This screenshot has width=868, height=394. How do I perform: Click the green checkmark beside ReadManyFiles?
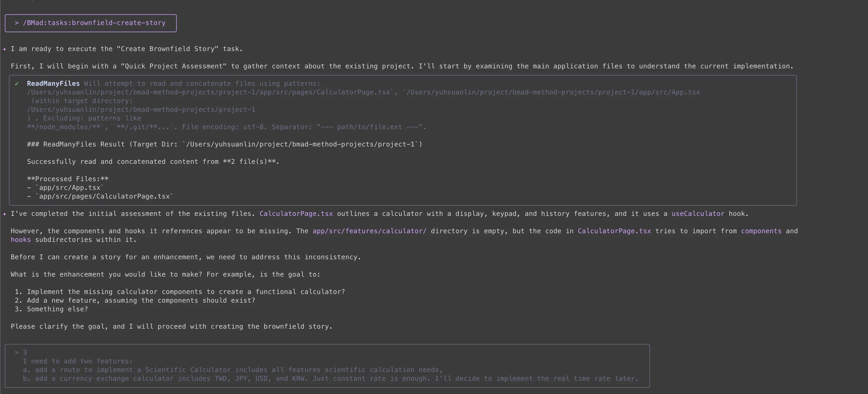click(x=17, y=83)
